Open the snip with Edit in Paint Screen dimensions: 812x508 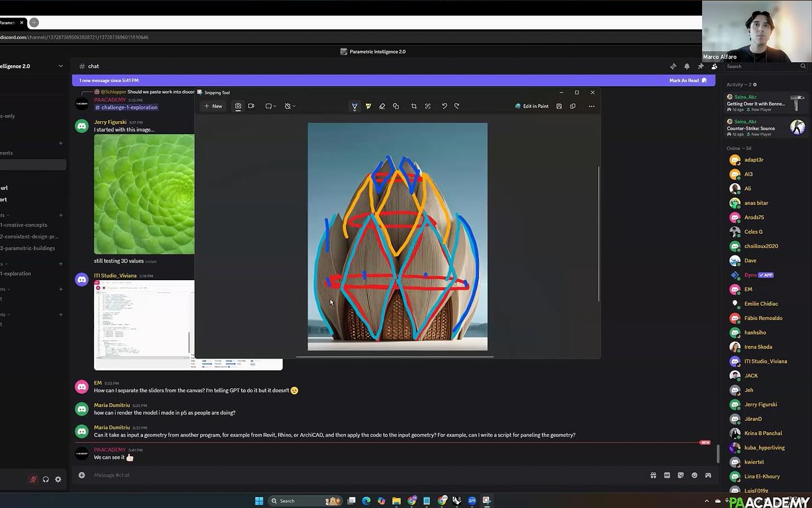(x=532, y=106)
